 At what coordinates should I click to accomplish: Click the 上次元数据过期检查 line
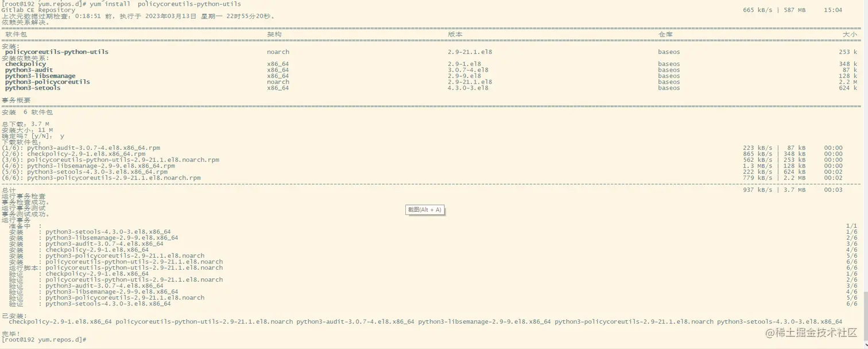pyautogui.click(x=138, y=16)
